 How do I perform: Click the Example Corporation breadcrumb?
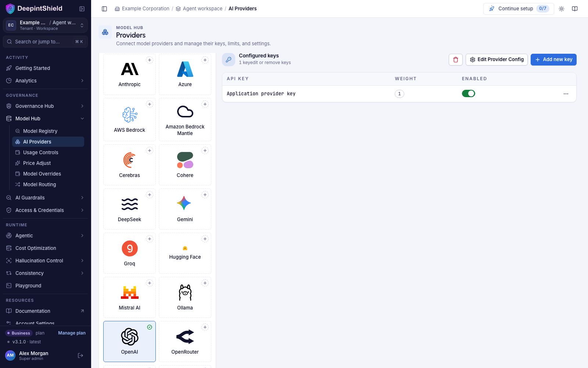tap(142, 9)
